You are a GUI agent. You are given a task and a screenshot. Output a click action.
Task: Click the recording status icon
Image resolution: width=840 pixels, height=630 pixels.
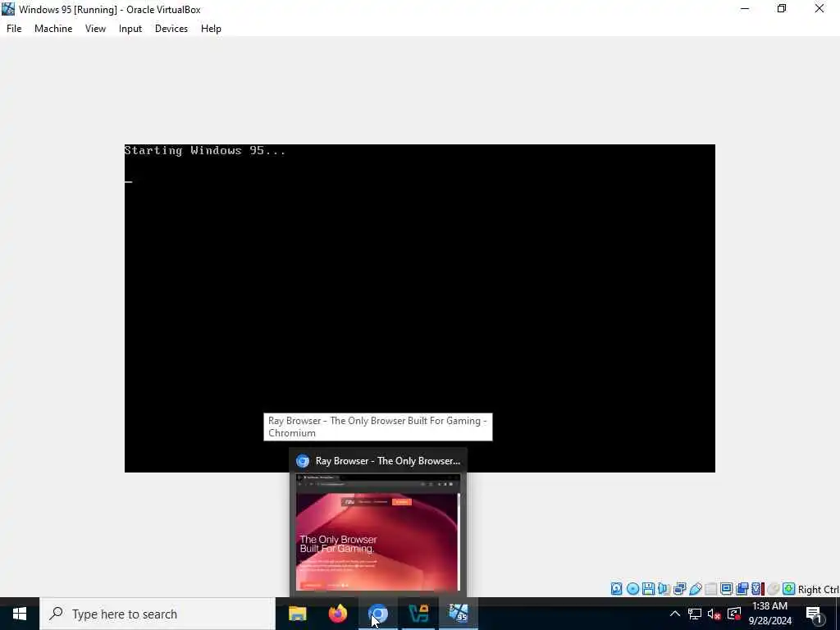(x=742, y=589)
